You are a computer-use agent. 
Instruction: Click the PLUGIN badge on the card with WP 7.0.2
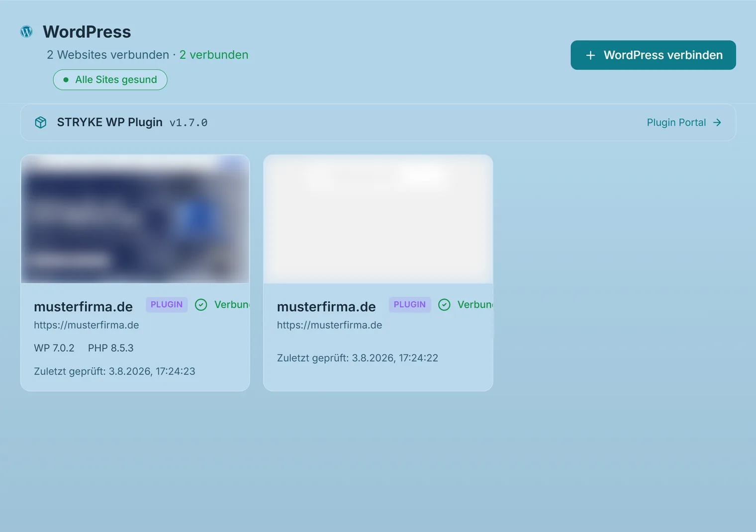[x=167, y=305]
